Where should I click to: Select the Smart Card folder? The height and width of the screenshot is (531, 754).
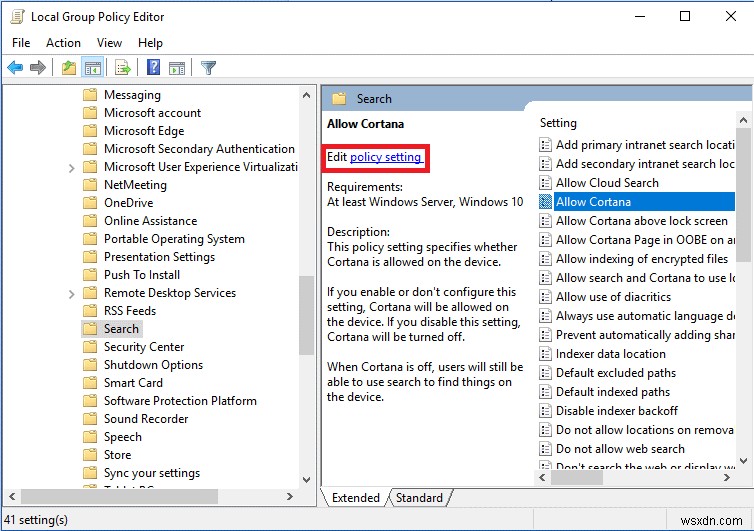coord(133,382)
